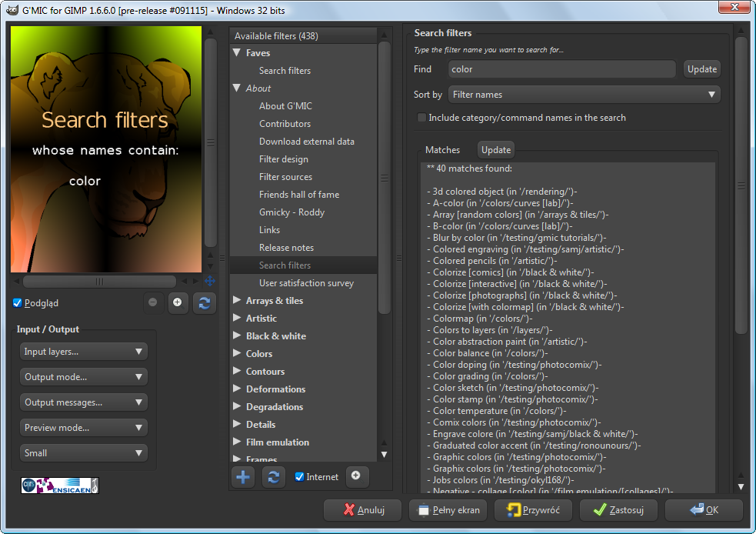
Task: Click the Color temperature match line
Action: point(497,411)
